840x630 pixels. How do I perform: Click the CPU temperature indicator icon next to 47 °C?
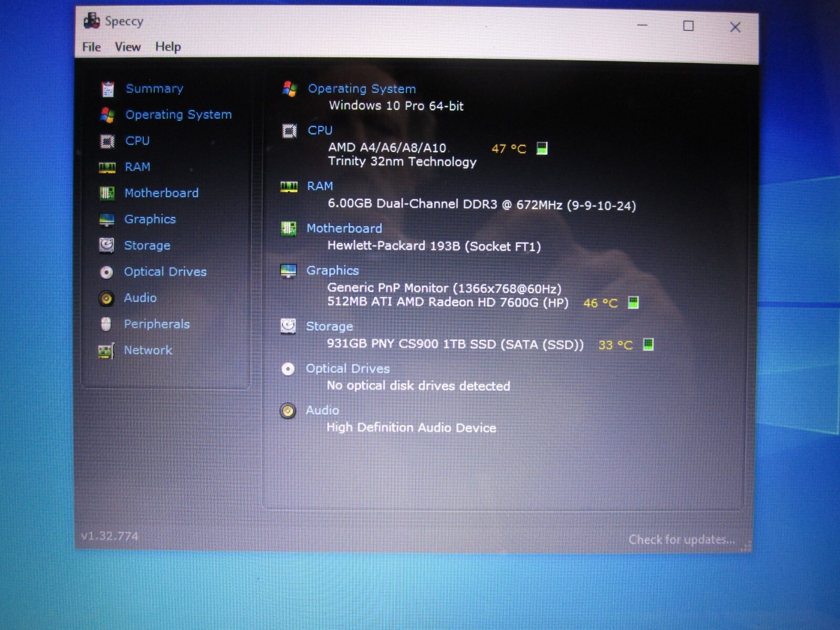(542, 148)
